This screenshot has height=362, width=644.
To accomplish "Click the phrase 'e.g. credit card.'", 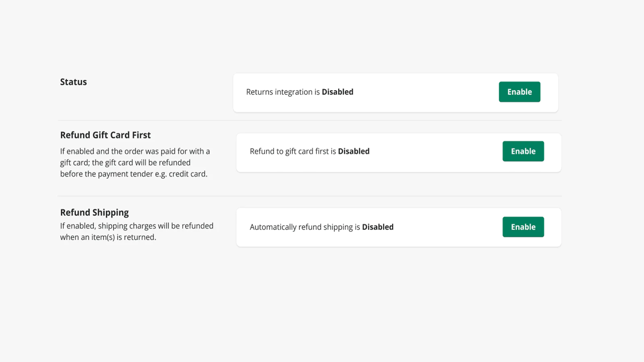I will pyautogui.click(x=181, y=174).
